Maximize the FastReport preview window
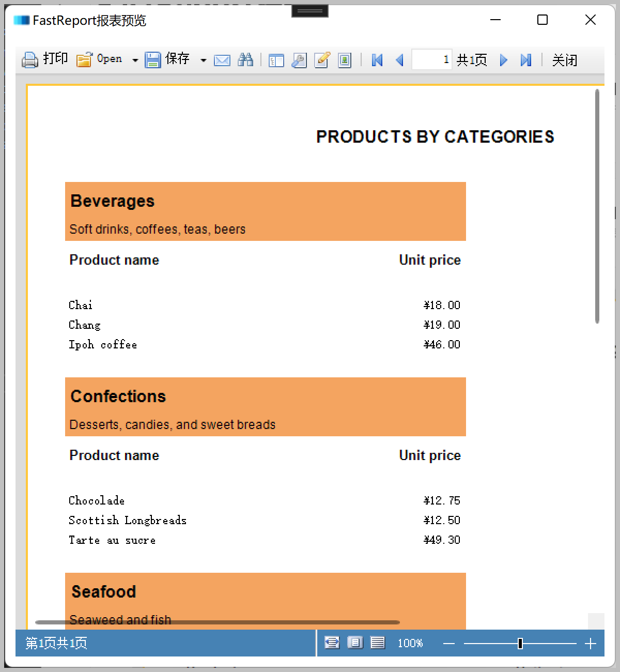 (x=542, y=20)
